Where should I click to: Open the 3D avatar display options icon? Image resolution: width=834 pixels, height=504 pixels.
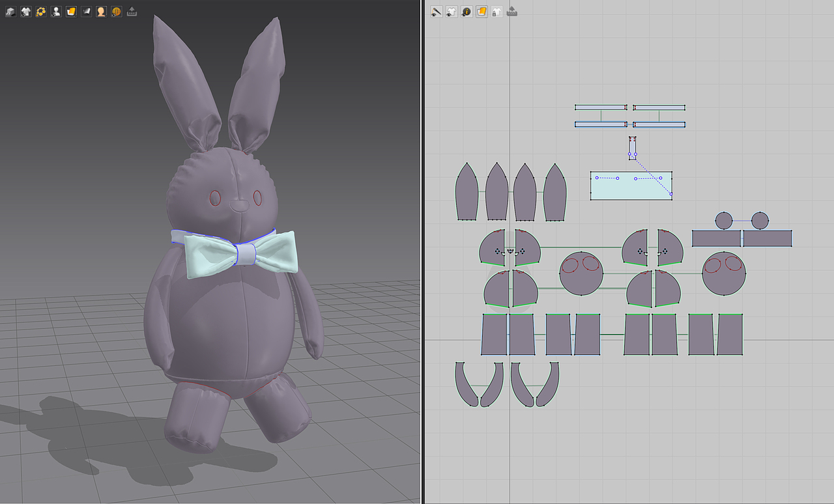pos(55,12)
